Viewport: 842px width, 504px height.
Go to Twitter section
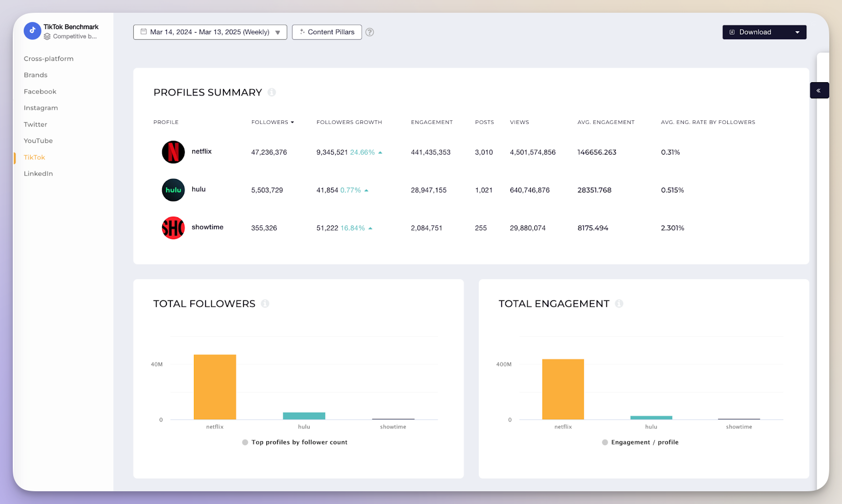tap(35, 124)
